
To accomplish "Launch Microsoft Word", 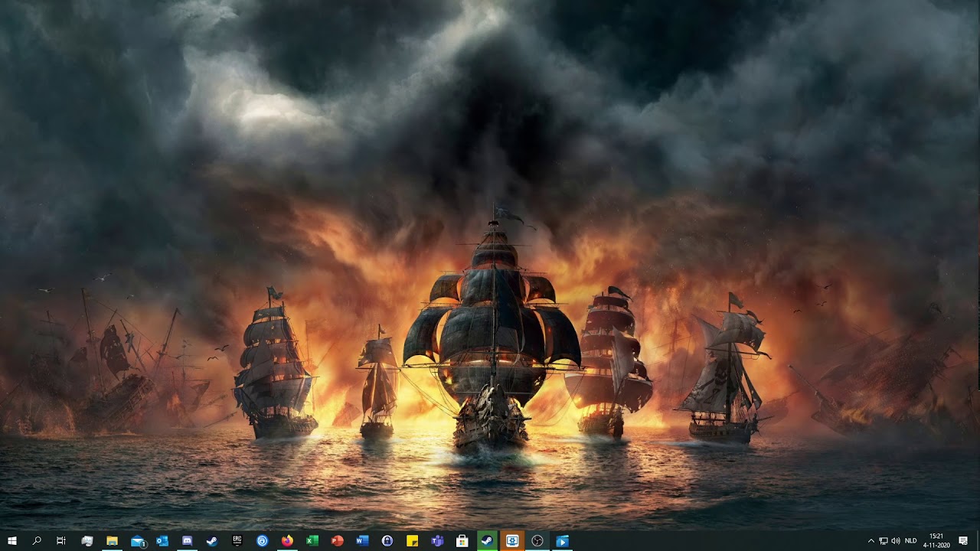I will 362,541.
